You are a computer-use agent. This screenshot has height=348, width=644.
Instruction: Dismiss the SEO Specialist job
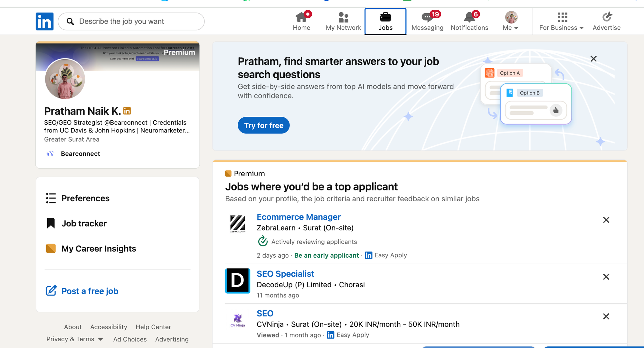[606, 277]
